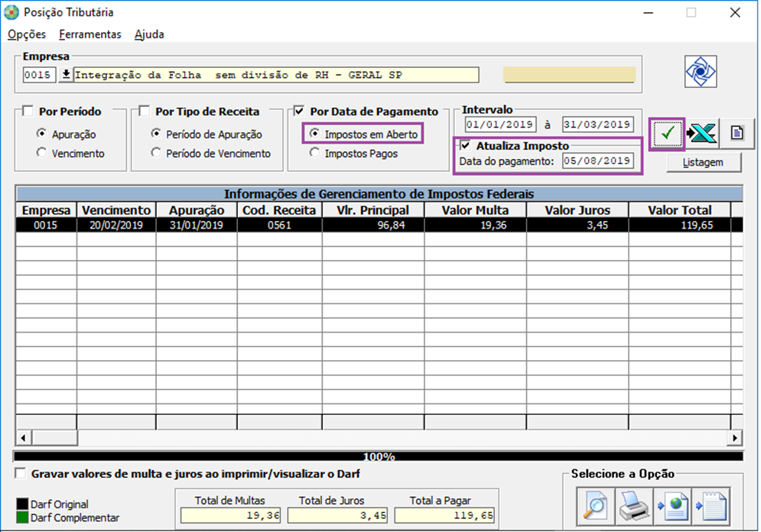Click the blank yellow field beside company name
Image resolution: width=761 pixels, height=532 pixels.
coord(569,75)
